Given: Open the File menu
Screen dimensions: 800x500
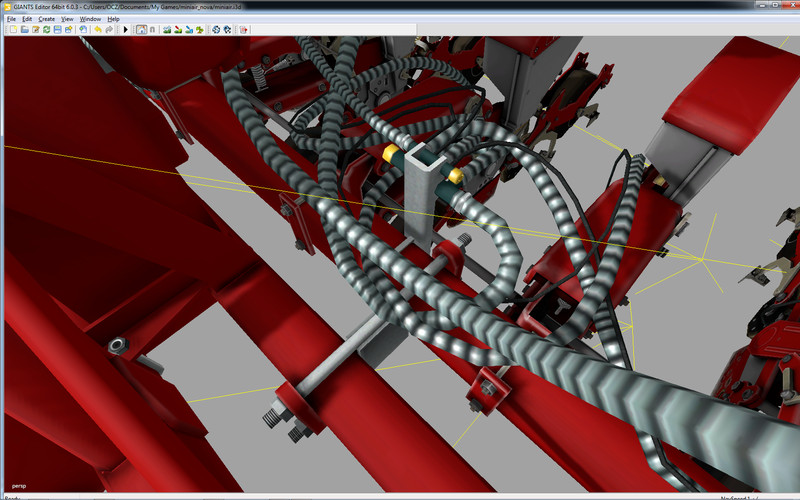Looking at the screenshot, I should tap(11, 19).
